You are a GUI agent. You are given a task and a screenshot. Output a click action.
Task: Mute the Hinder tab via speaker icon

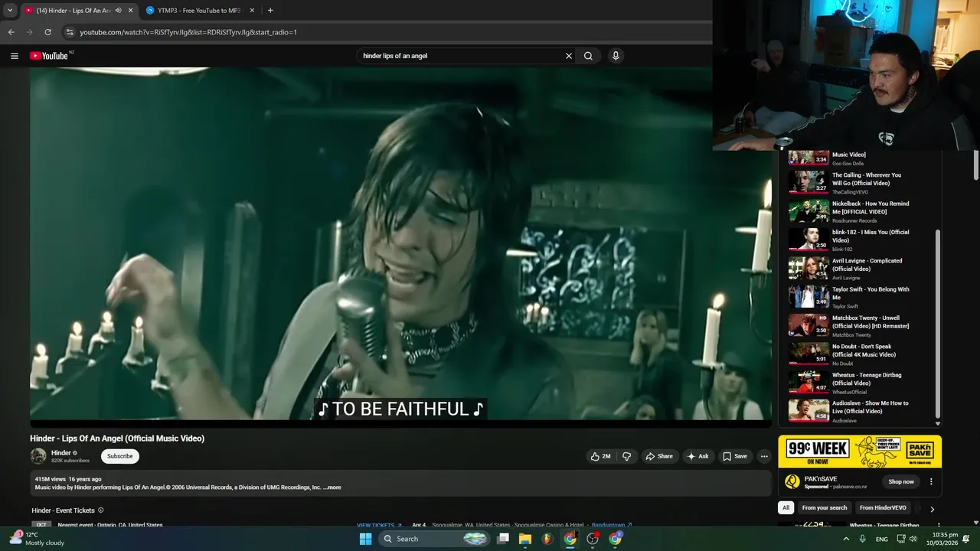point(118,11)
